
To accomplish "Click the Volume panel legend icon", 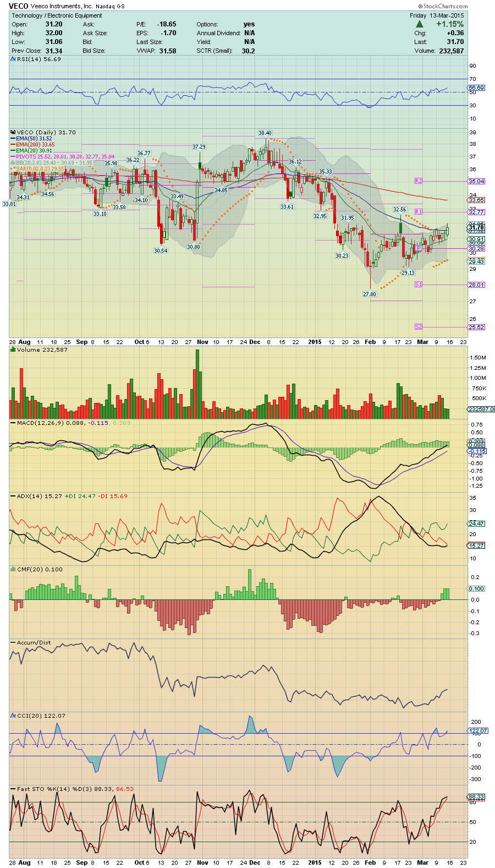I will click(14, 350).
